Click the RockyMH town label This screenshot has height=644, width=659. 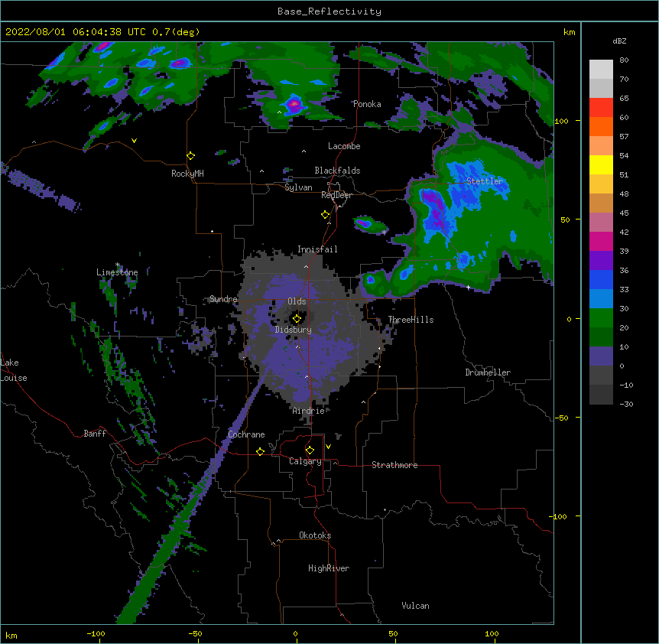187,174
